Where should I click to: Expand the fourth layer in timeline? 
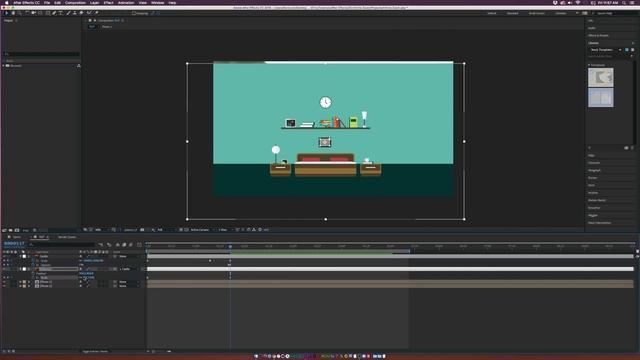point(20,286)
